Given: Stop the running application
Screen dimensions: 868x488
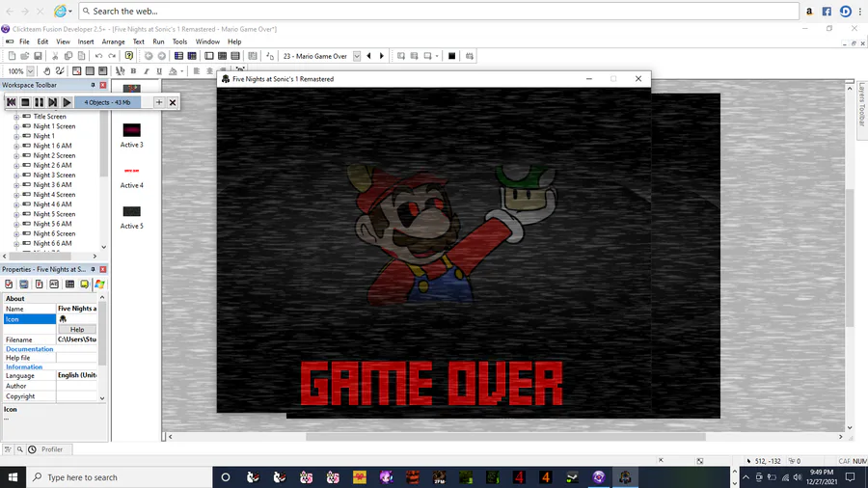Looking at the screenshot, I should (25, 102).
